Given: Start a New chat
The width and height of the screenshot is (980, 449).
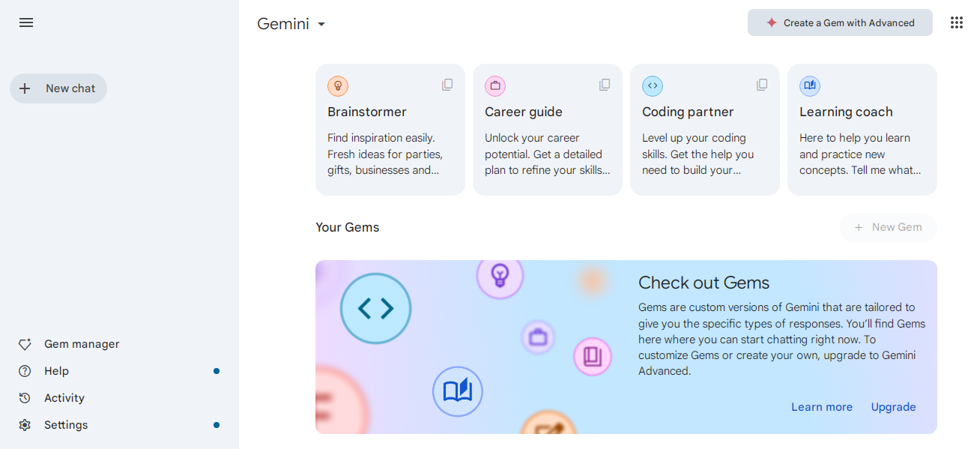Looking at the screenshot, I should (58, 88).
